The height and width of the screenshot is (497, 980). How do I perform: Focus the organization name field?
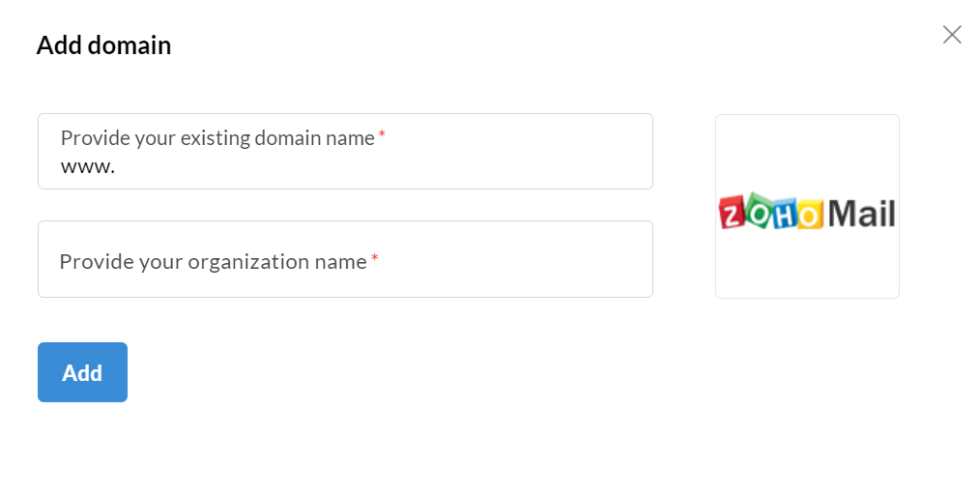tap(345, 259)
